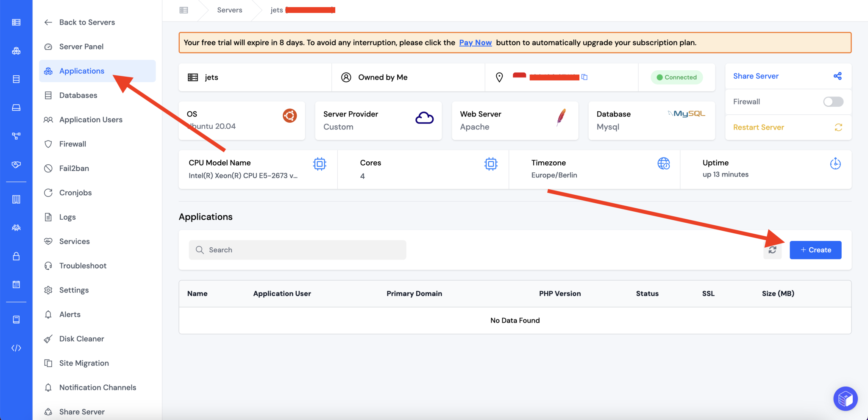This screenshot has width=868, height=420.
Task: Click the network topology icon in the blue sidebar
Action: 17,136
